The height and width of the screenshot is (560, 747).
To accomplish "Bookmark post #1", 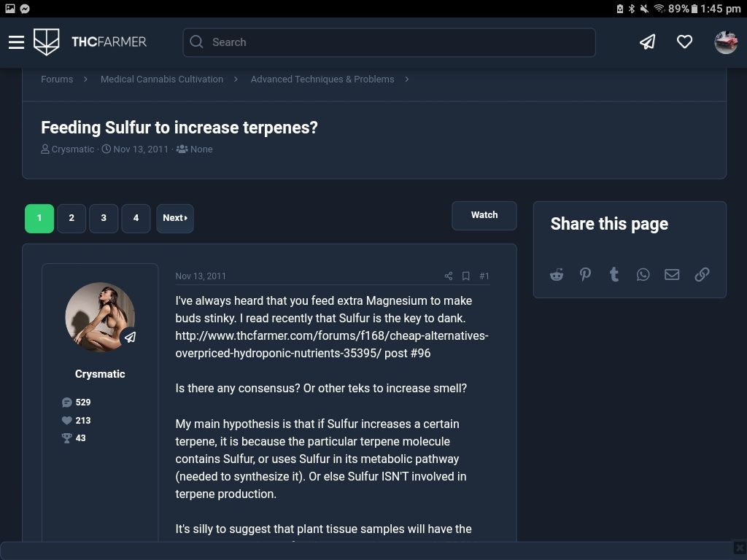I will pos(466,276).
